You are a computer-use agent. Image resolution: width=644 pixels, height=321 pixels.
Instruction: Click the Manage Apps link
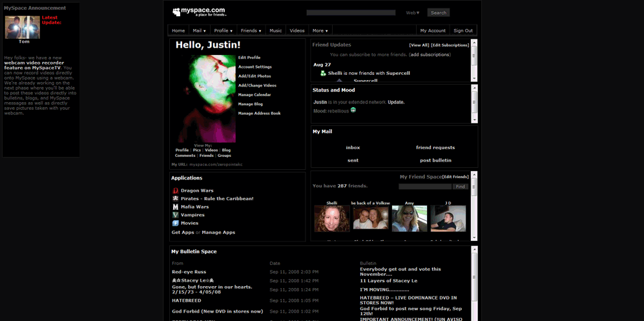point(218,233)
